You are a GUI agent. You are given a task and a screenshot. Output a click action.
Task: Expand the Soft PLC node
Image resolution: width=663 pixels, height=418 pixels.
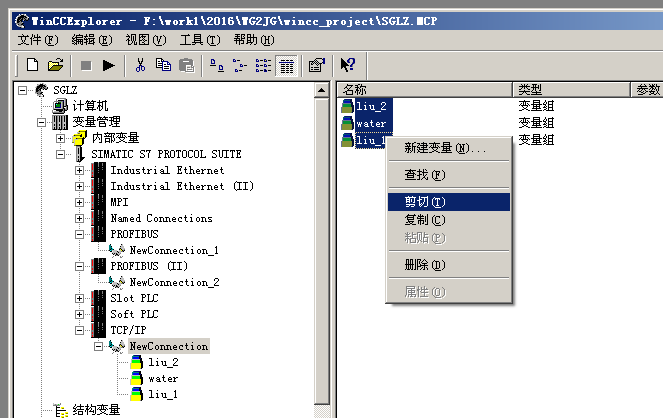(x=79, y=314)
